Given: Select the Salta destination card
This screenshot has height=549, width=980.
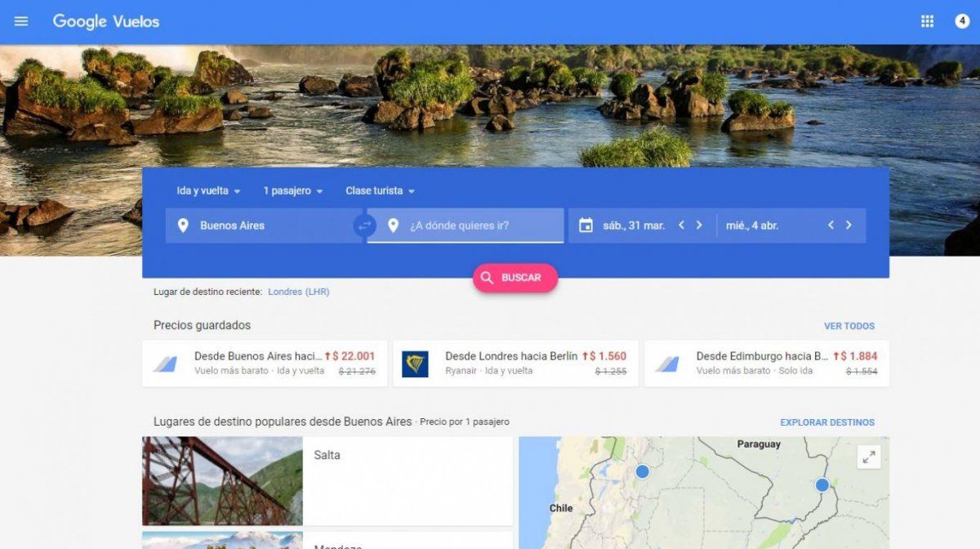Looking at the screenshot, I should [327, 481].
